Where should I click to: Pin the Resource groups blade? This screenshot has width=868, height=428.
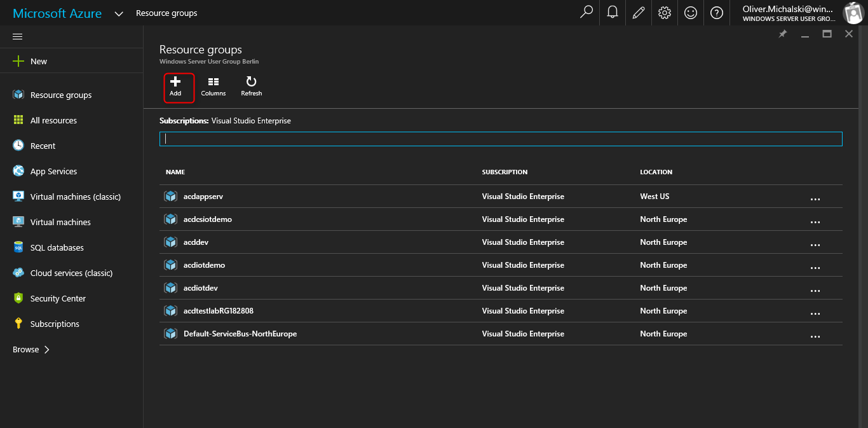[x=783, y=34]
